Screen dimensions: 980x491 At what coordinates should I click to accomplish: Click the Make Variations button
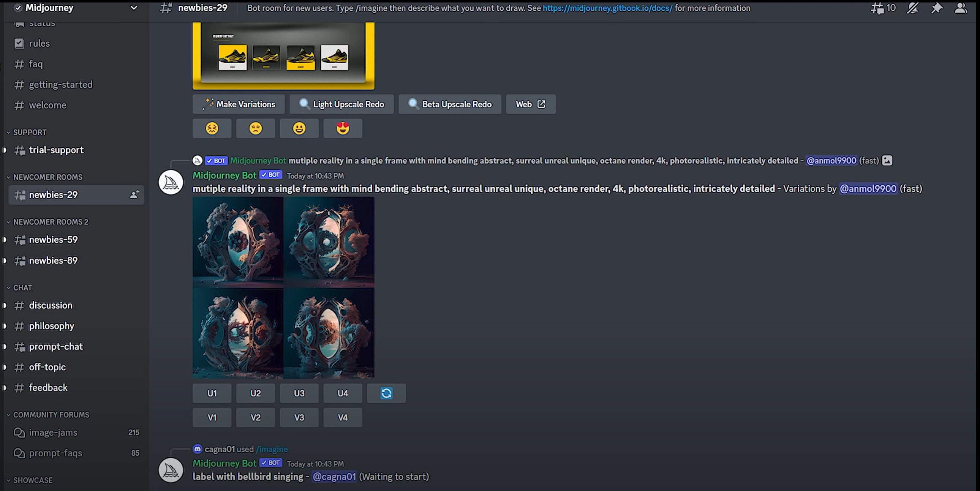point(239,104)
